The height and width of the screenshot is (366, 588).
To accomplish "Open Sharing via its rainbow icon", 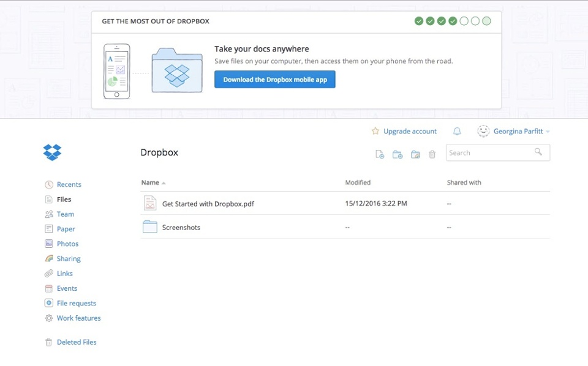I will click(x=49, y=258).
